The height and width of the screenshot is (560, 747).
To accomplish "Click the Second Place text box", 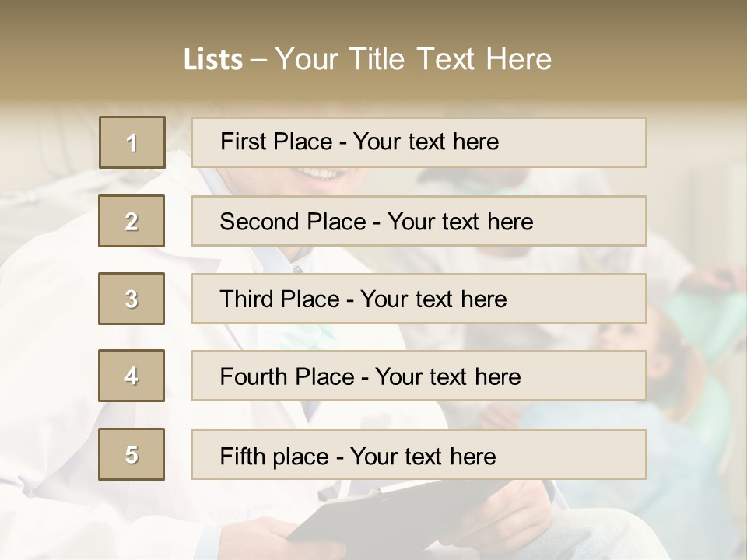I will 419,221.
